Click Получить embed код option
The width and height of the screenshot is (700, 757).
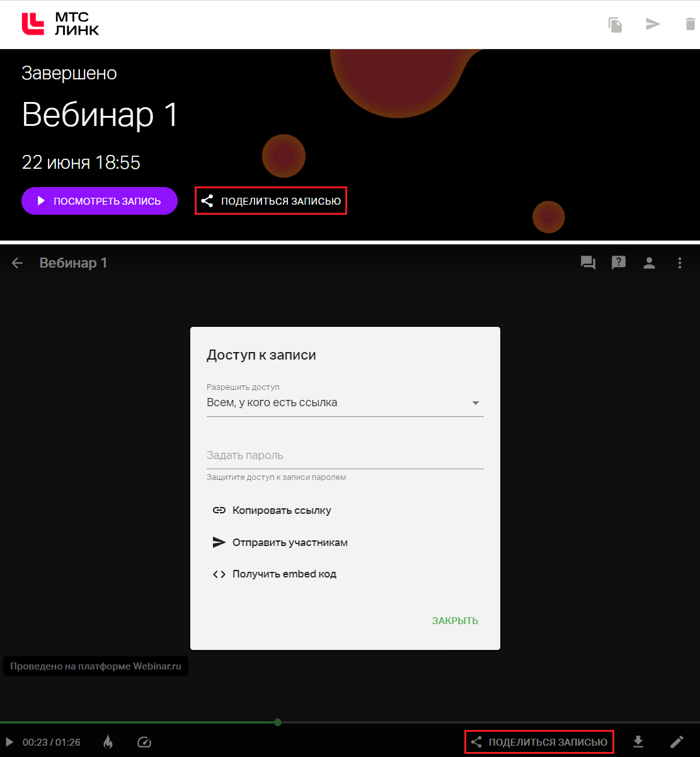(275, 574)
